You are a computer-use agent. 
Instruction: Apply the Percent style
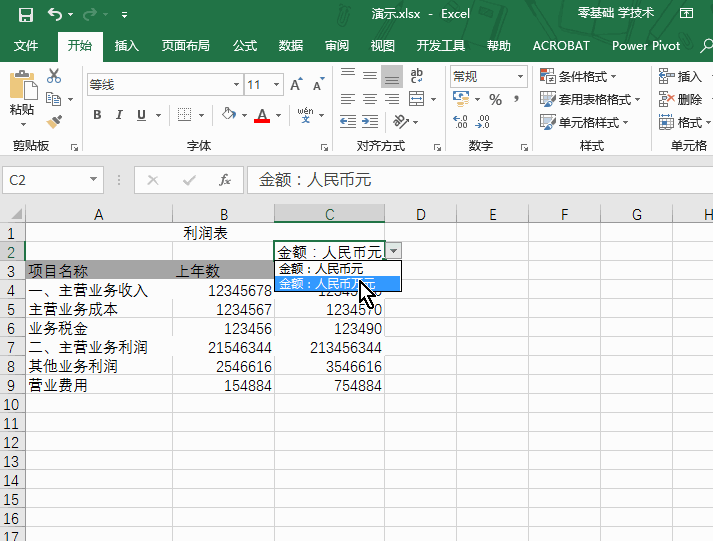pos(495,99)
